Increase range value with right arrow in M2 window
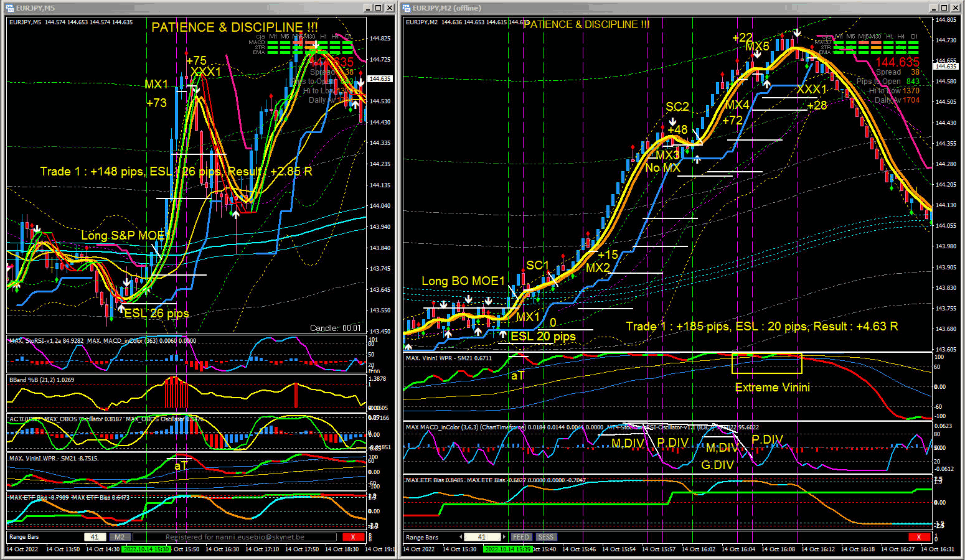Image resolution: width=965 pixels, height=560 pixels. pyautogui.click(x=504, y=537)
